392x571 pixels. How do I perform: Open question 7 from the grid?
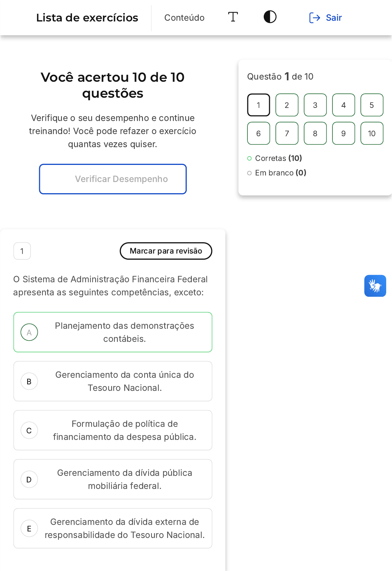[287, 133]
